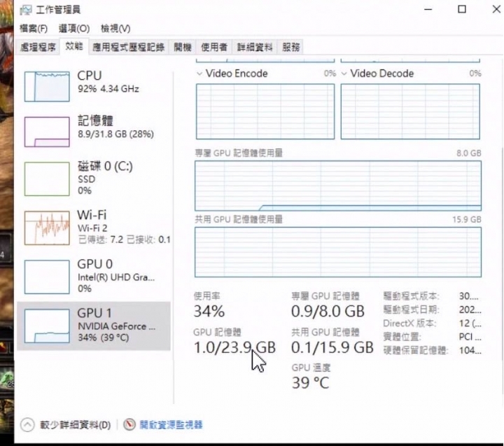Select the GPU 1 NVIDIA mini graph
The image size is (504, 446).
pyautogui.click(x=47, y=326)
